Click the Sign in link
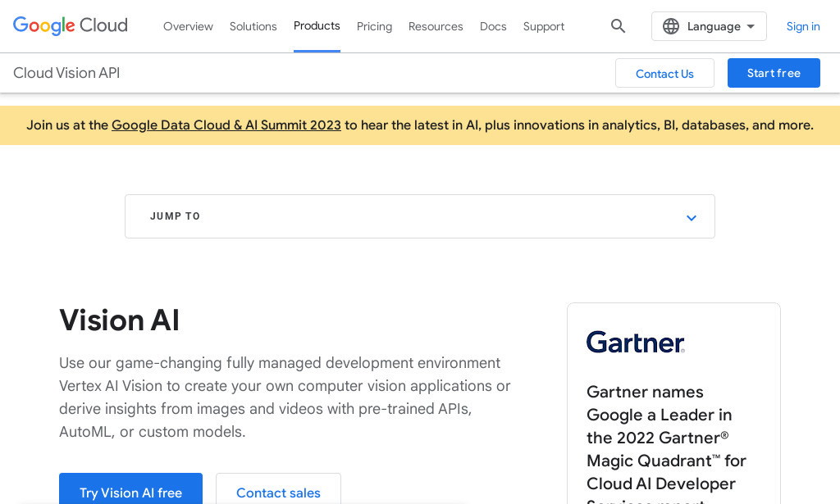The height and width of the screenshot is (504, 840). point(802,26)
